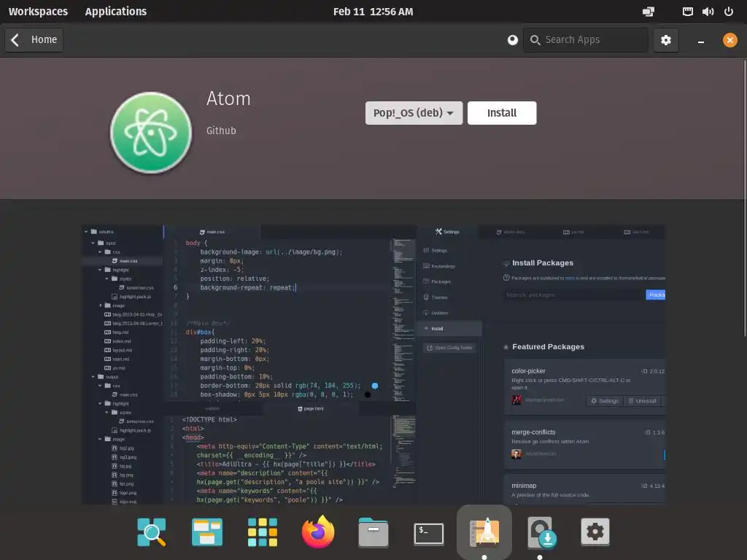Click the magnifier icon in search box
Viewport: 747px width, 560px height.
(x=535, y=40)
